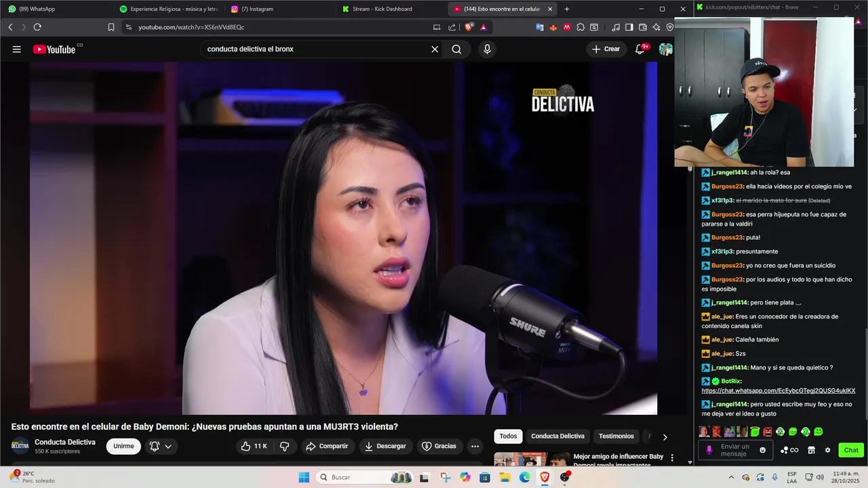Viewport: 868px width, 488px height.
Task: Clear the search box with X
Action: (x=435, y=49)
